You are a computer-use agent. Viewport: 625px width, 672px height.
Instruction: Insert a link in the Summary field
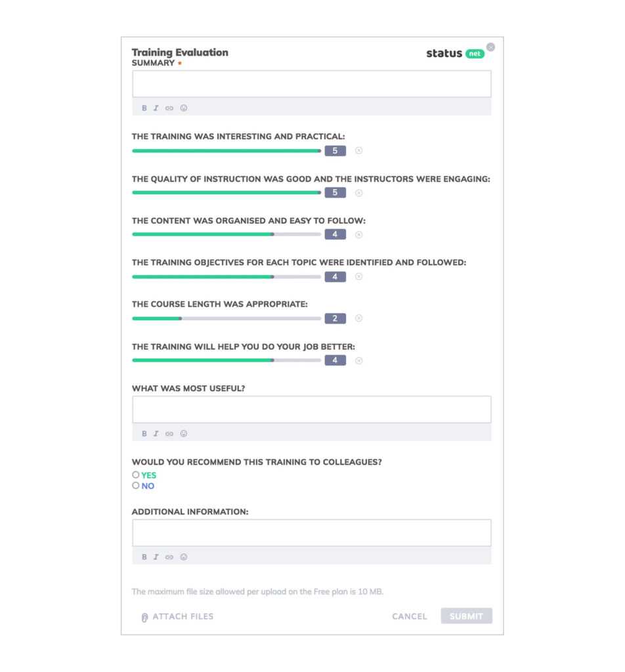169,108
